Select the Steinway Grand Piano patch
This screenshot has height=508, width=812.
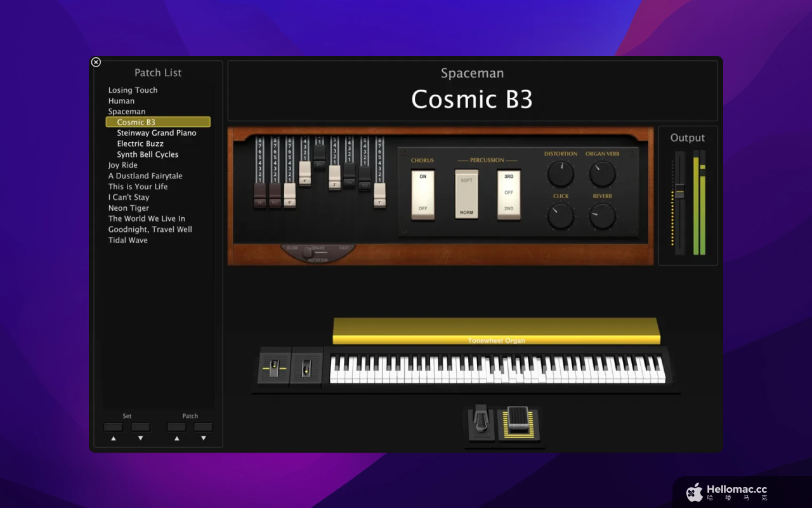pyautogui.click(x=157, y=133)
